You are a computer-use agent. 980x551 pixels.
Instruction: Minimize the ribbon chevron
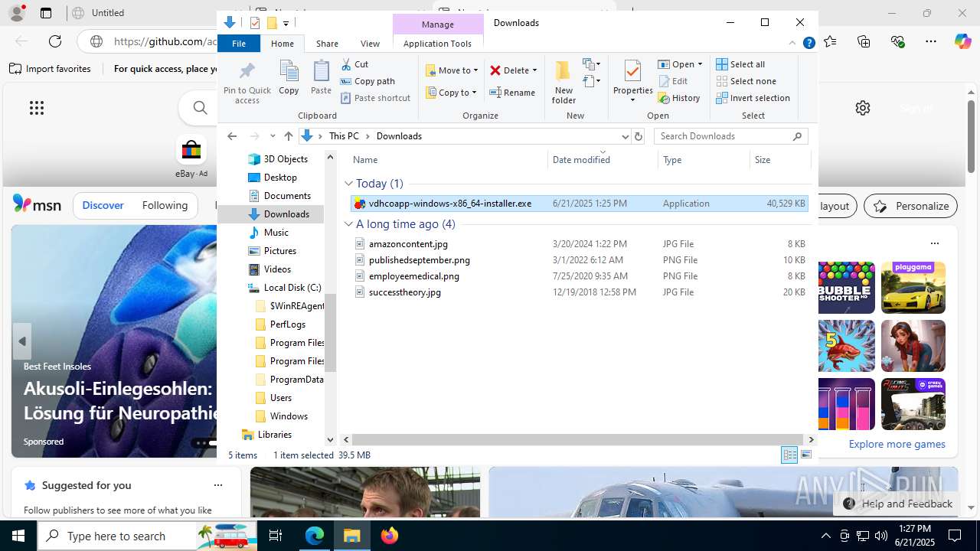click(x=792, y=44)
